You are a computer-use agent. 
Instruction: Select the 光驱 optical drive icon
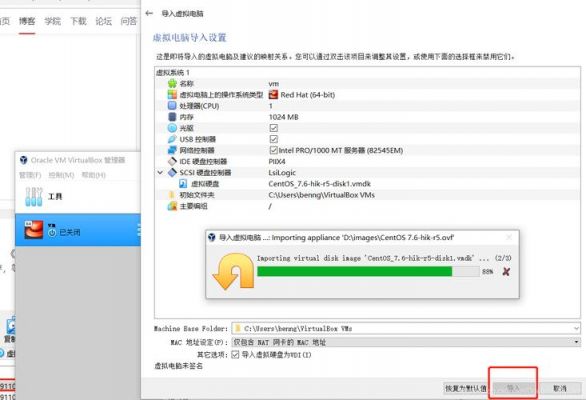click(x=172, y=128)
